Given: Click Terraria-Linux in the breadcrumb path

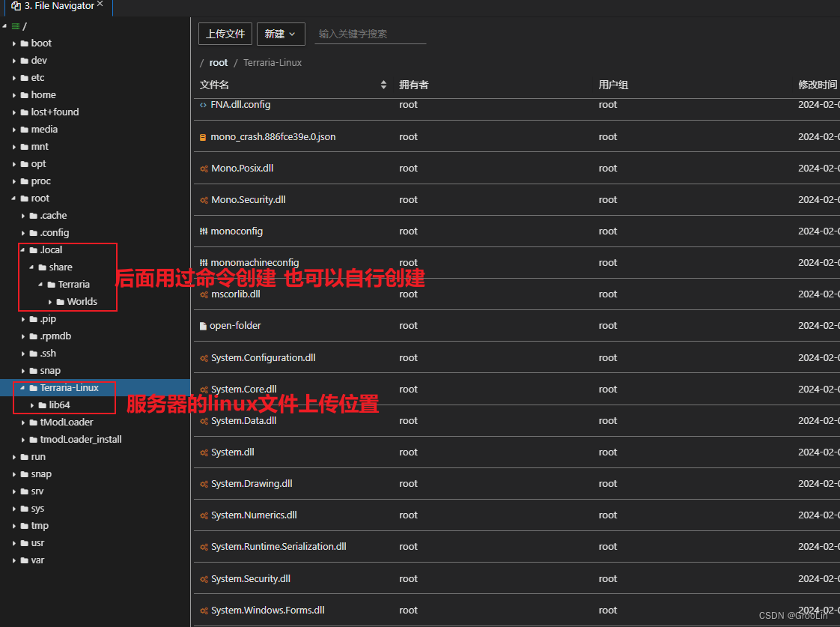Looking at the screenshot, I should click(273, 63).
